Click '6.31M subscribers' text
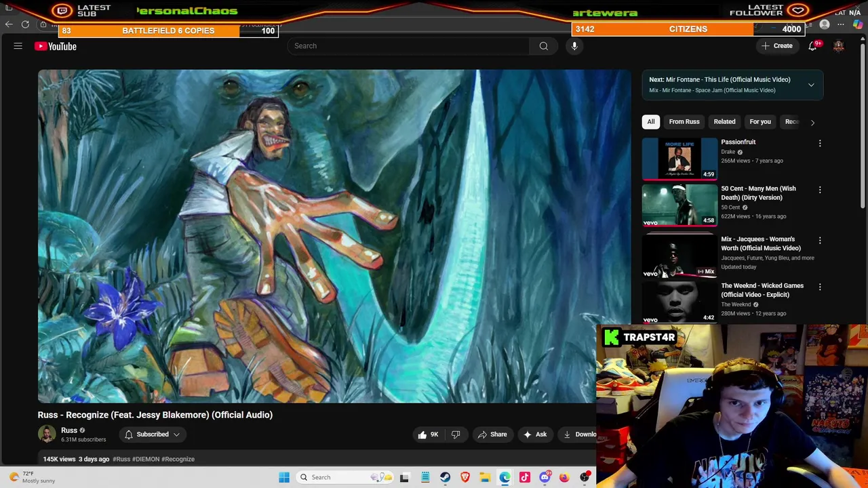Viewport: 868px width, 488px height. [x=83, y=440]
